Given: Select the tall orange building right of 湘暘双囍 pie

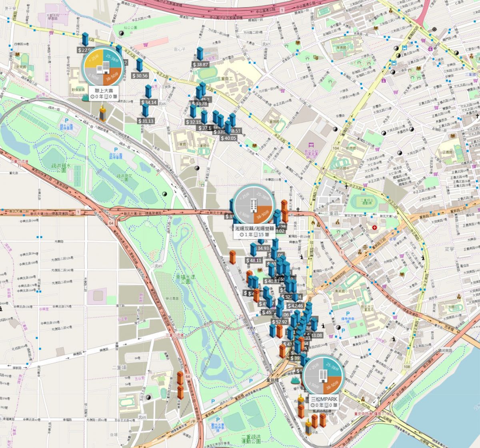Looking at the screenshot, I should tap(284, 210).
